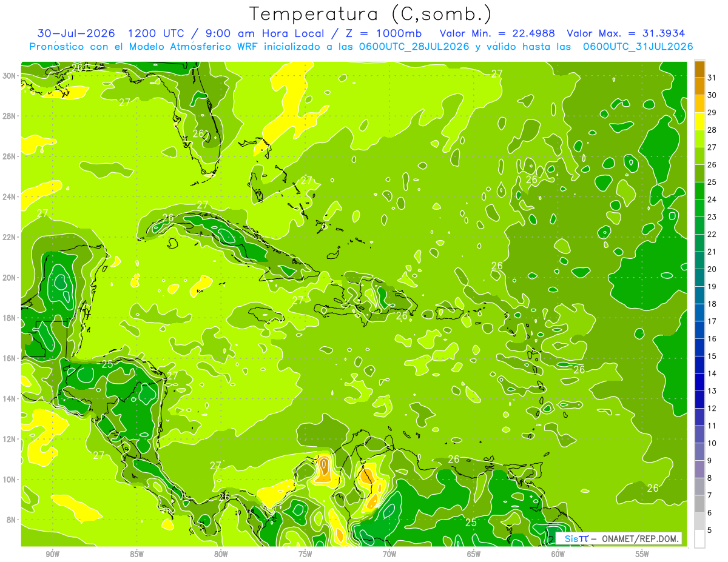Click legend value "9" on the color scale
Viewport: 728px width, 562px height.
[x=710, y=461]
